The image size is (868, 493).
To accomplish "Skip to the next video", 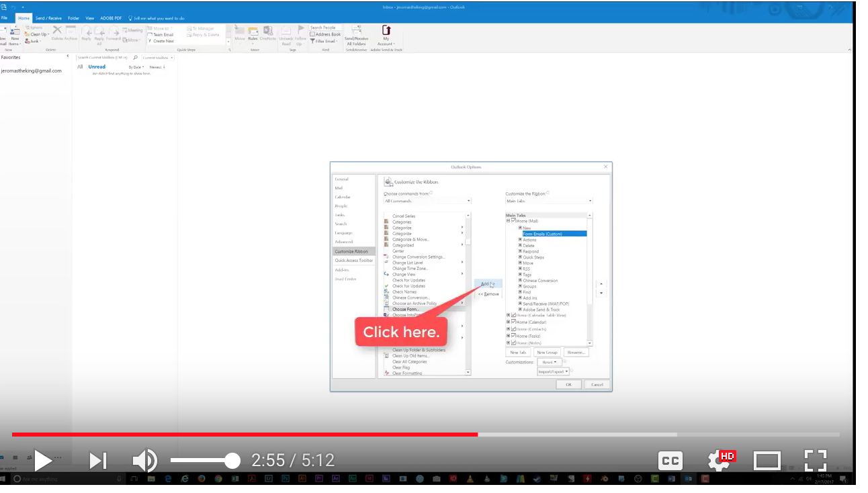I will click(98, 460).
